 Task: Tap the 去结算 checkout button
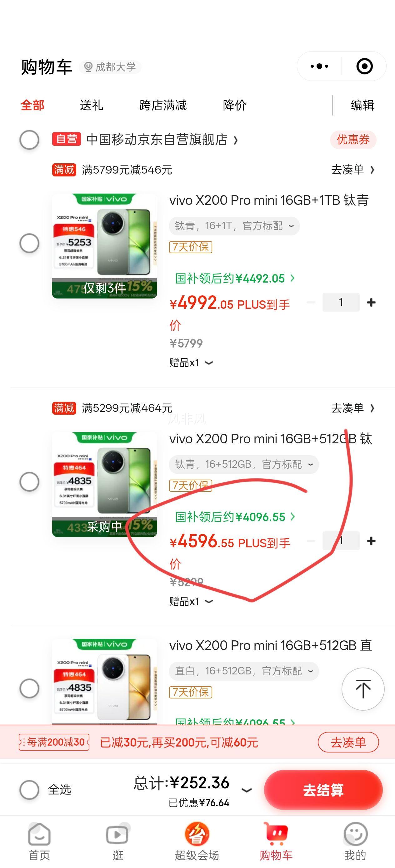coord(323,790)
